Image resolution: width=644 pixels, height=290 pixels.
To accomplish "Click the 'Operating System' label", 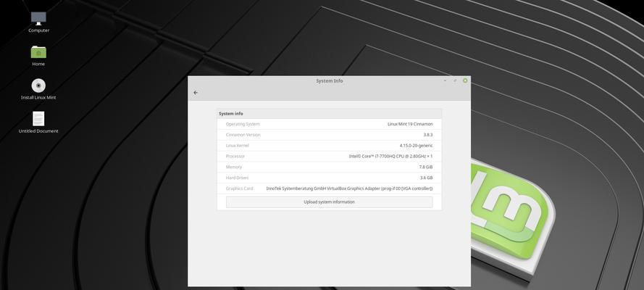I will click(243, 124).
